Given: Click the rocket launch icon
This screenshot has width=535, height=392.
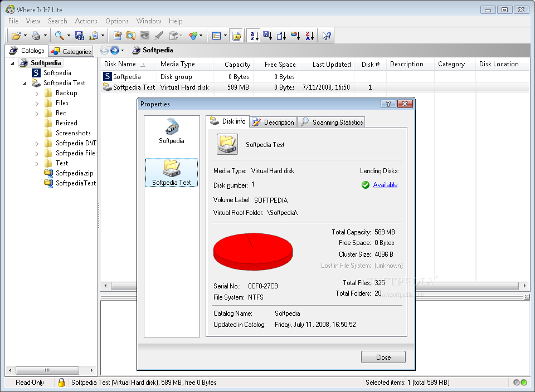Looking at the screenshot, I should click(x=159, y=36).
